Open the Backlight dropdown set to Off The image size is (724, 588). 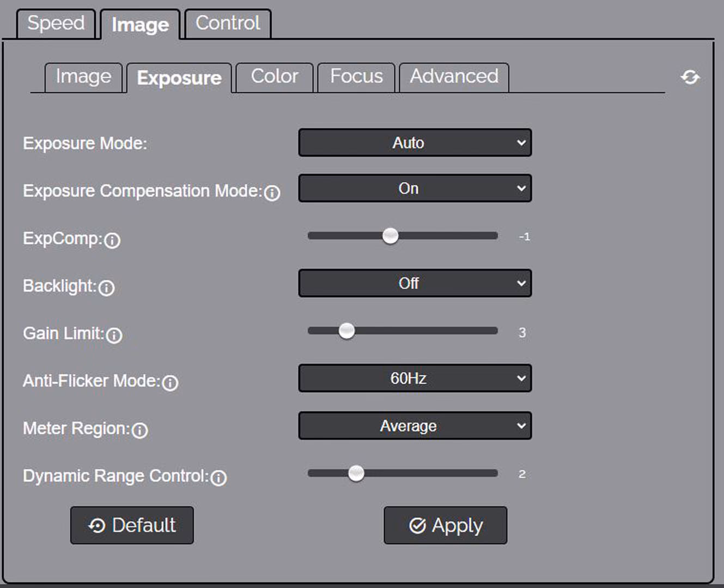pos(415,283)
